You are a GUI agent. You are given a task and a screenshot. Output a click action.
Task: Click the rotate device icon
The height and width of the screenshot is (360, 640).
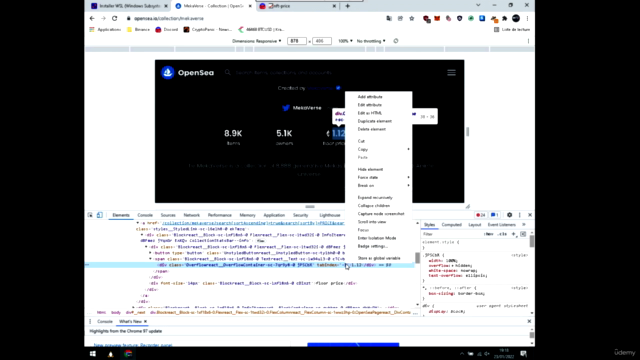[x=396, y=41]
